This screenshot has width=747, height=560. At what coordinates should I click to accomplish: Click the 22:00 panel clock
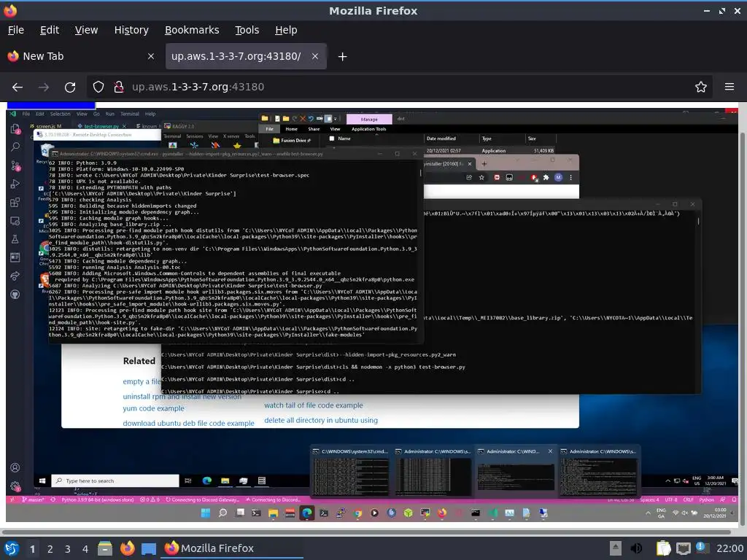pyautogui.click(x=729, y=548)
